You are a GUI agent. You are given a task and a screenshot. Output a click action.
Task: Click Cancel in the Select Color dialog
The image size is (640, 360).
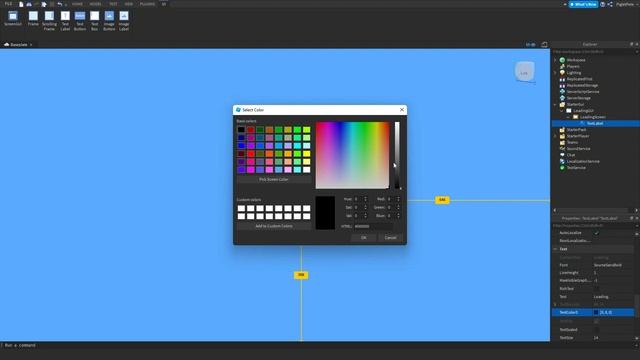[x=391, y=238]
